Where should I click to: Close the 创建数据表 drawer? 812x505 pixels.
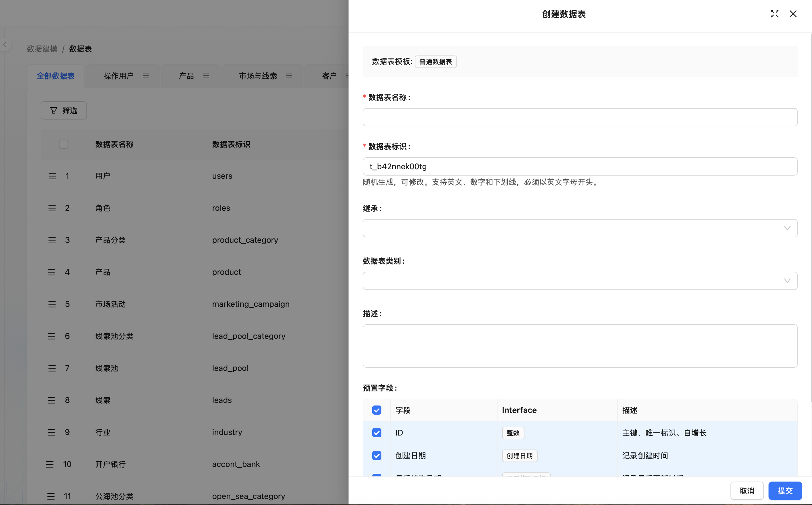[x=793, y=14]
